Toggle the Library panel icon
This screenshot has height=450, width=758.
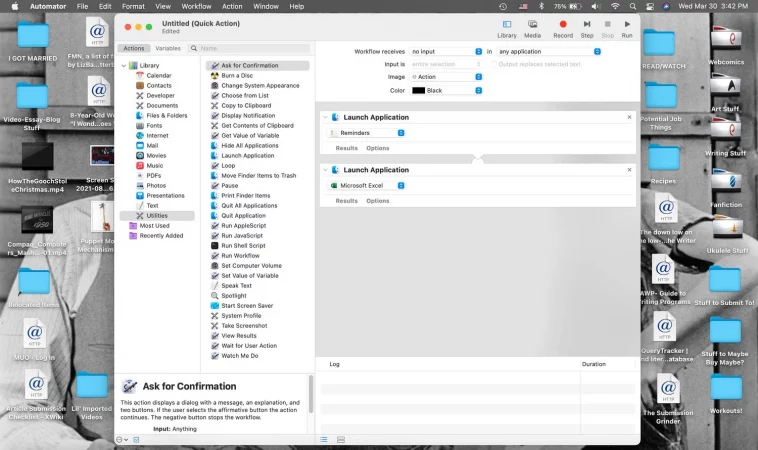pyautogui.click(x=507, y=27)
